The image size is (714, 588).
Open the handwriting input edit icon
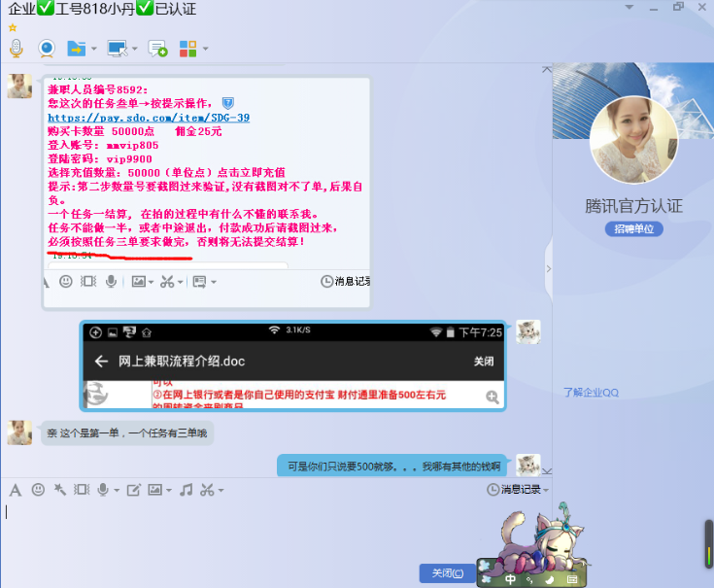click(x=133, y=490)
